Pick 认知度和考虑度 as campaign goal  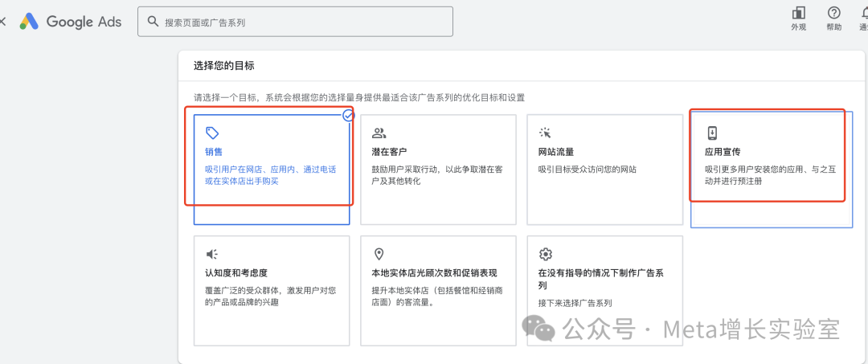point(272,289)
